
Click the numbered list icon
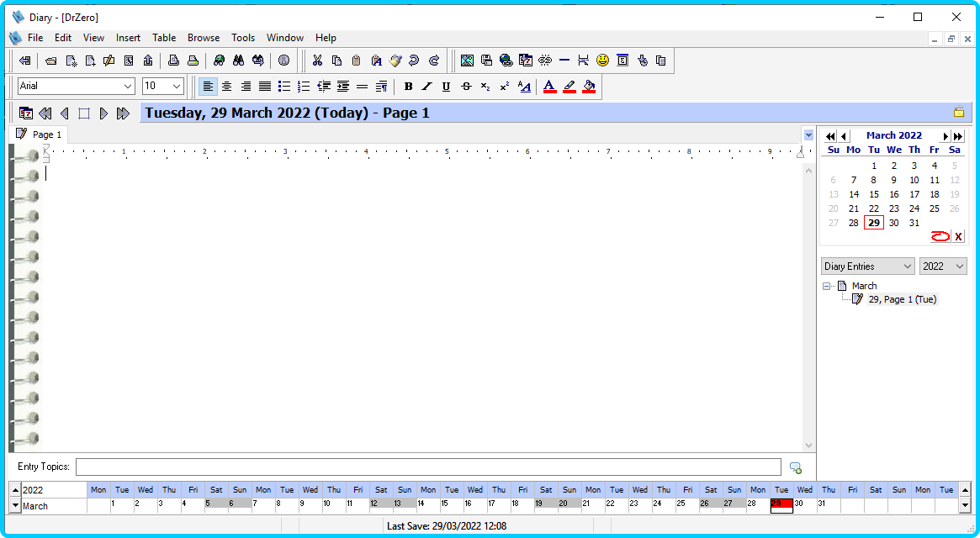tap(304, 87)
